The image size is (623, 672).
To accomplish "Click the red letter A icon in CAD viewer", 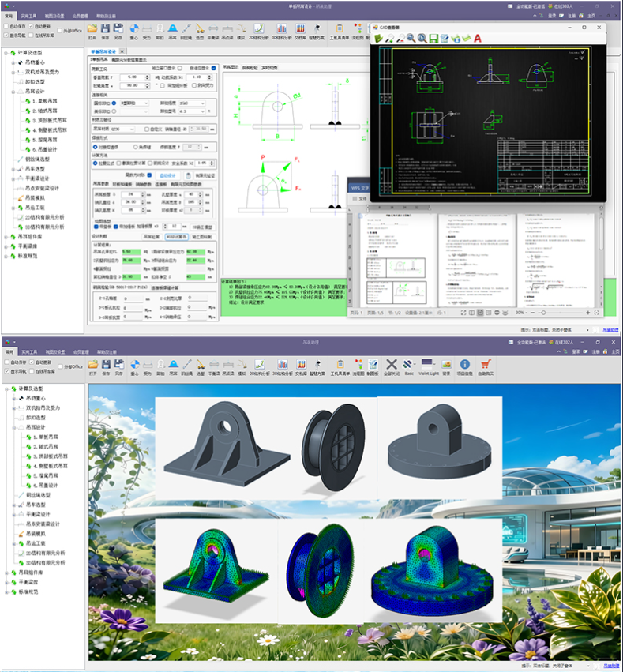I will pos(478,39).
